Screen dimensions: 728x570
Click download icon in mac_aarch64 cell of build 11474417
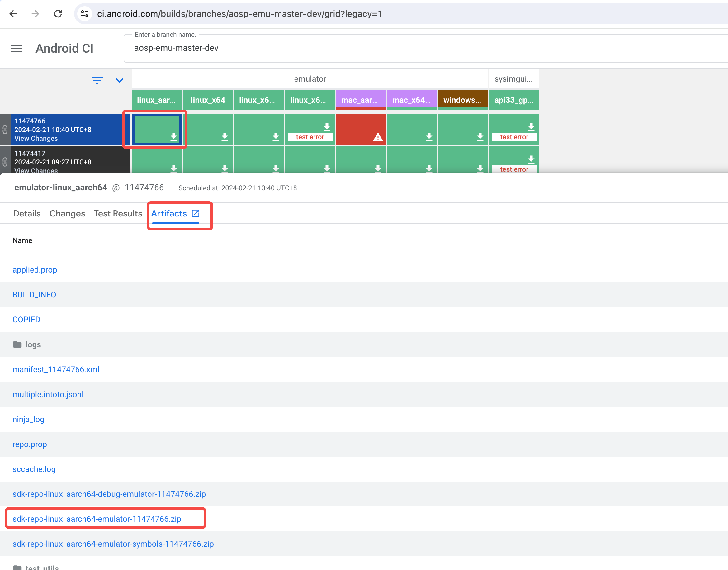click(x=378, y=169)
